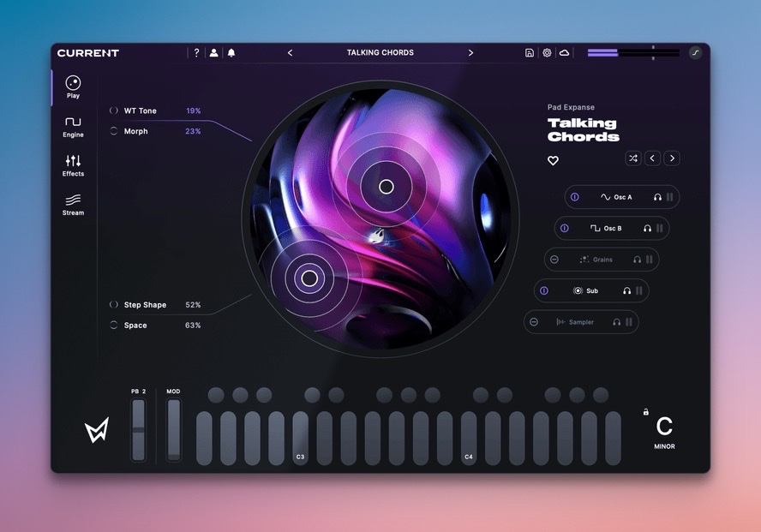
Task: Click the cloud icon in top bar
Action: 564,53
